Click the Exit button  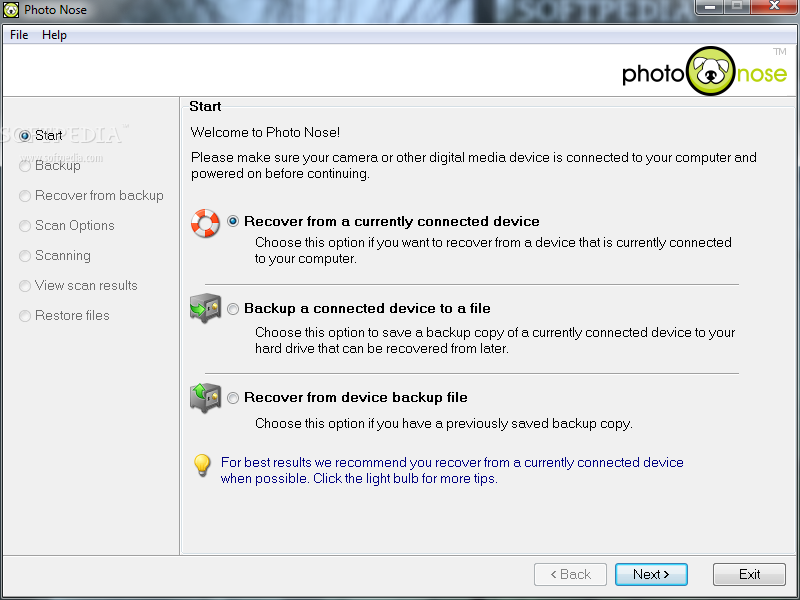coord(749,574)
